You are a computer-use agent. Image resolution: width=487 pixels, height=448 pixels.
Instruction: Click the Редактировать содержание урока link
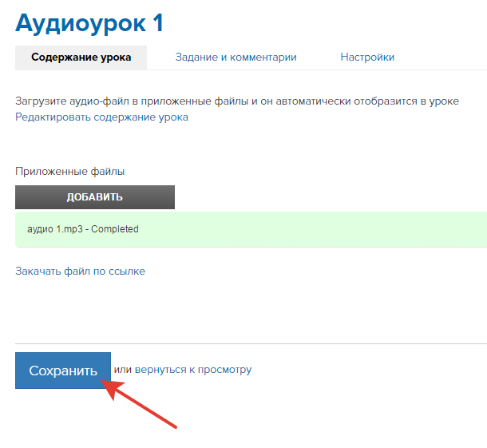[x=101, y=117]
